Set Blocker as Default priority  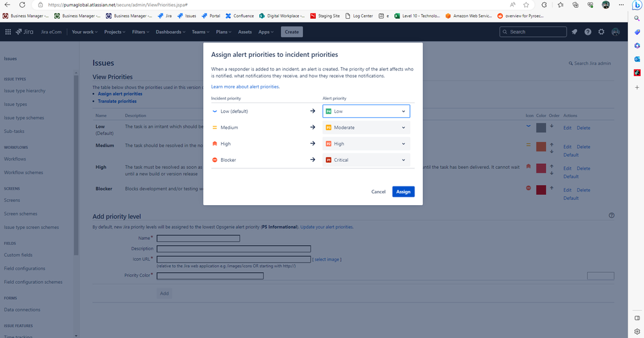[x=571, y=198]
